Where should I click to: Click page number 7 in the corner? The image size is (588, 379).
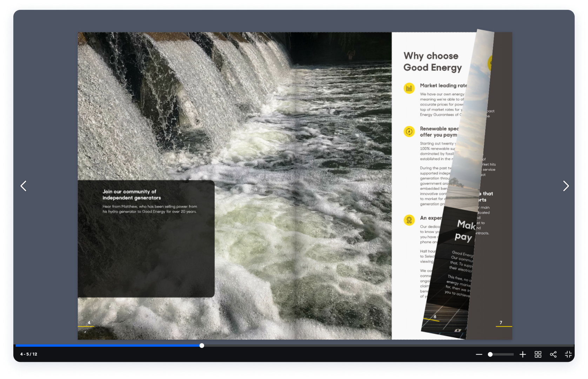501,322
